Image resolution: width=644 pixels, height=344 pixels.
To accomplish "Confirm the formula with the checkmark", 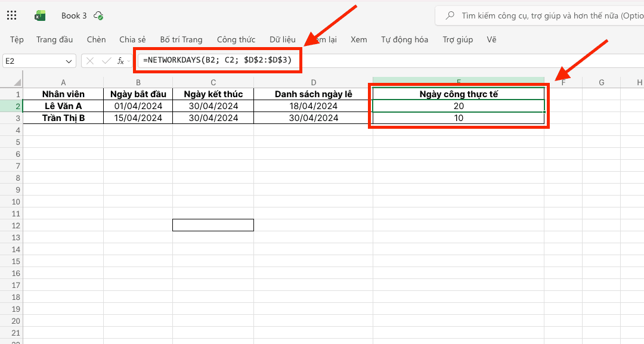I will click(106, 61).
